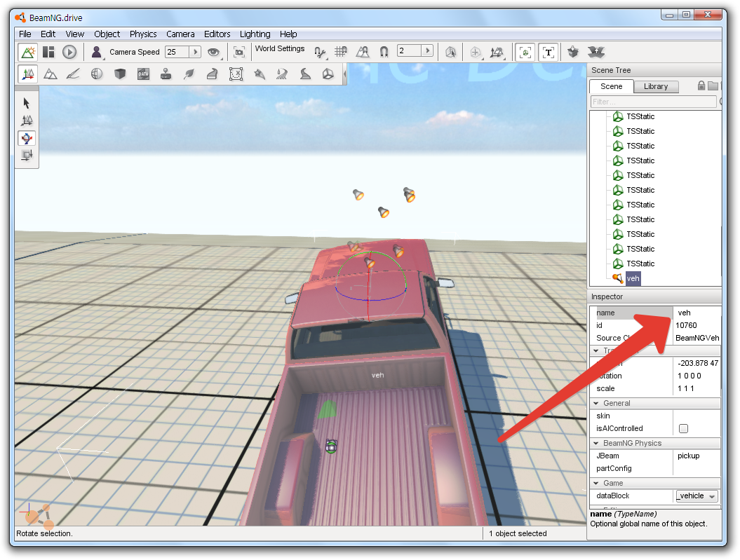Screen dimensions: 740x560
Task: Open the camera type person icon
Action: pyautogui.click(x=97, y=52)
